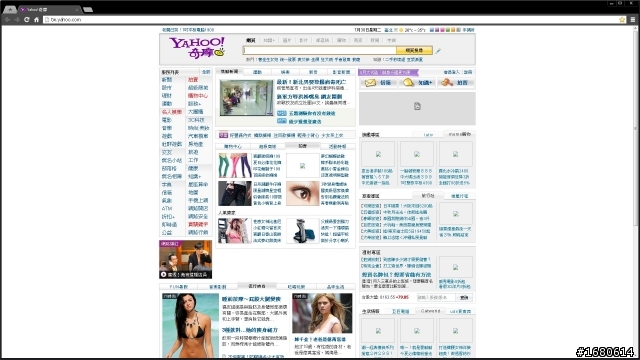The image size is (640, 360).
Task: Open the 拍賣 link in the sidebar
Action: [193, 80]
